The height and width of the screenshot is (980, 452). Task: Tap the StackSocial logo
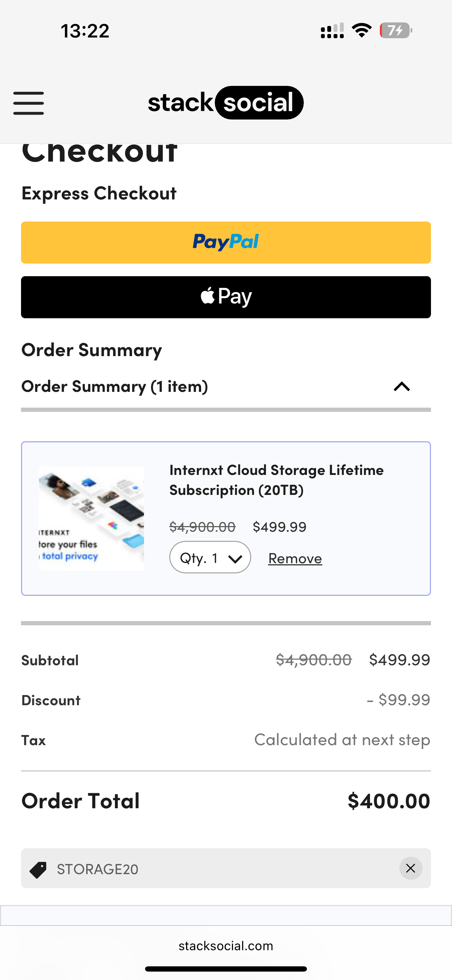coord(226,103)
